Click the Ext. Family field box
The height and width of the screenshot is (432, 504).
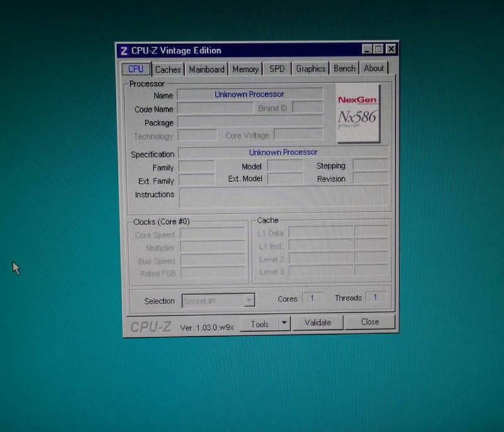(x=197, y=180)
